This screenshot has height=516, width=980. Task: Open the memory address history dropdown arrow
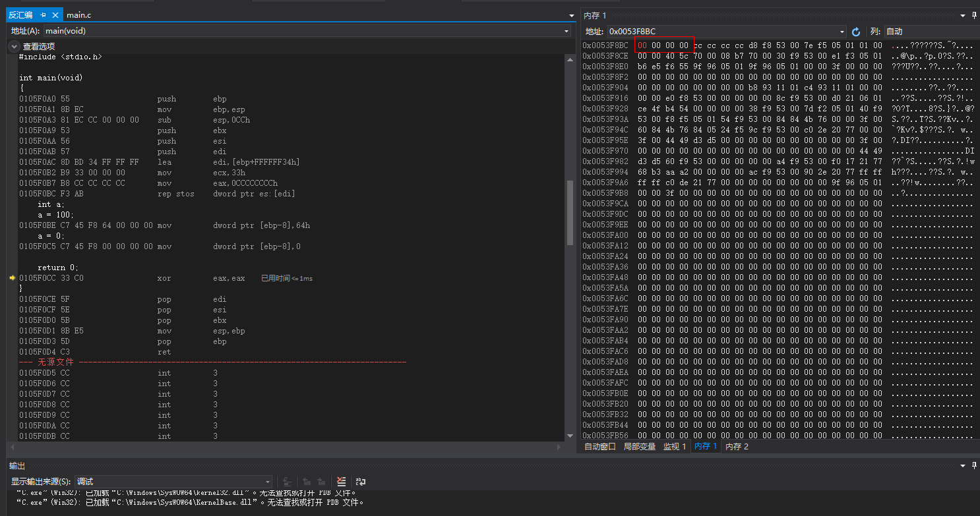(842, 32)
